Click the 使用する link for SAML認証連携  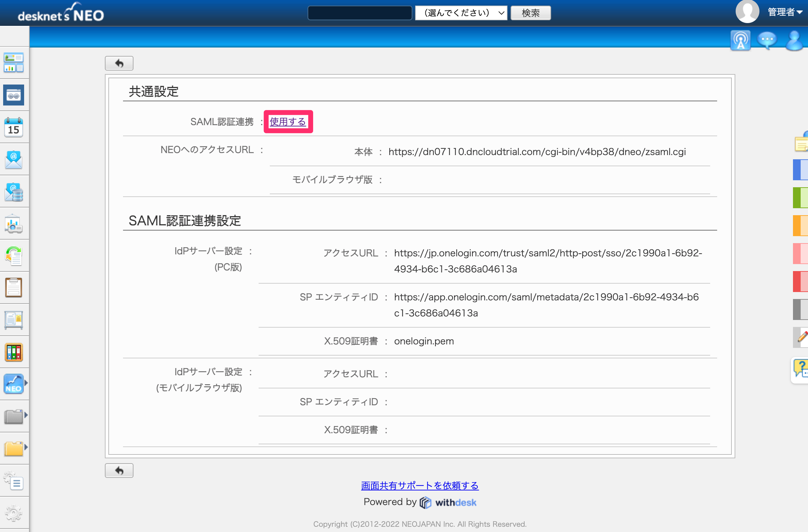[x=288, y=122]
